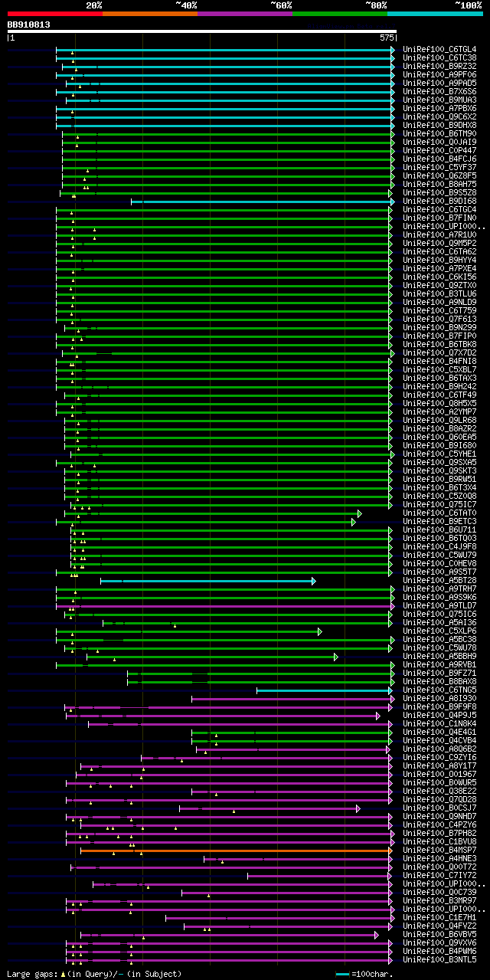Click label UniRef100_A2YMP7
This screenshot has width=490, height=980.
pyautogui.click(x=439, y=412)
